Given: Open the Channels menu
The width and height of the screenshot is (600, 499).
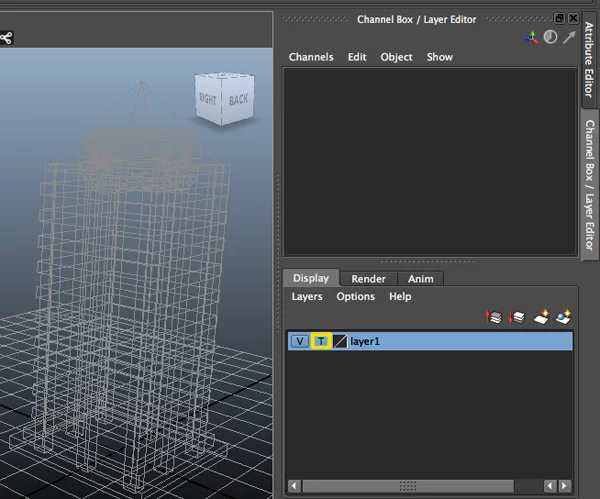Looking at the screenshot, I should (311, 57).
